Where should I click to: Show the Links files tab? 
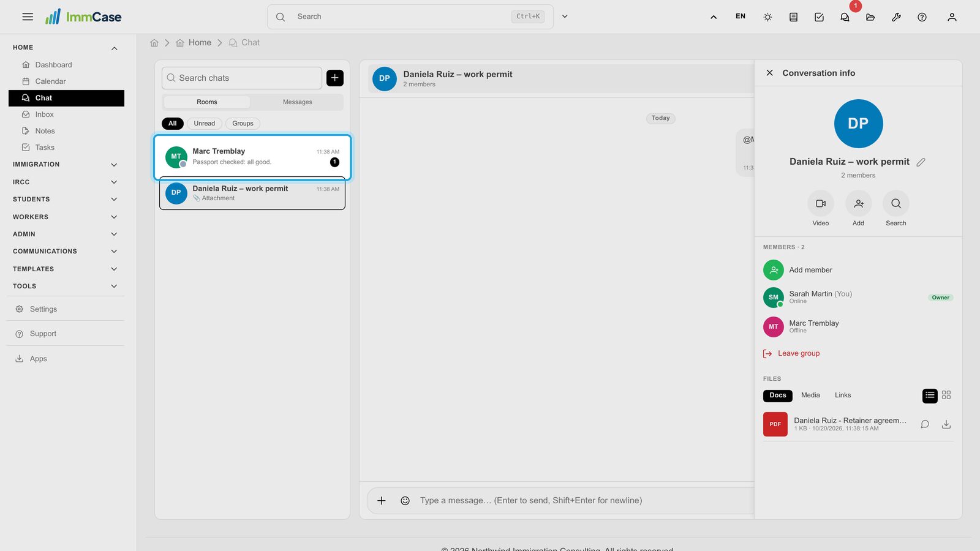(x=843, y=395)
